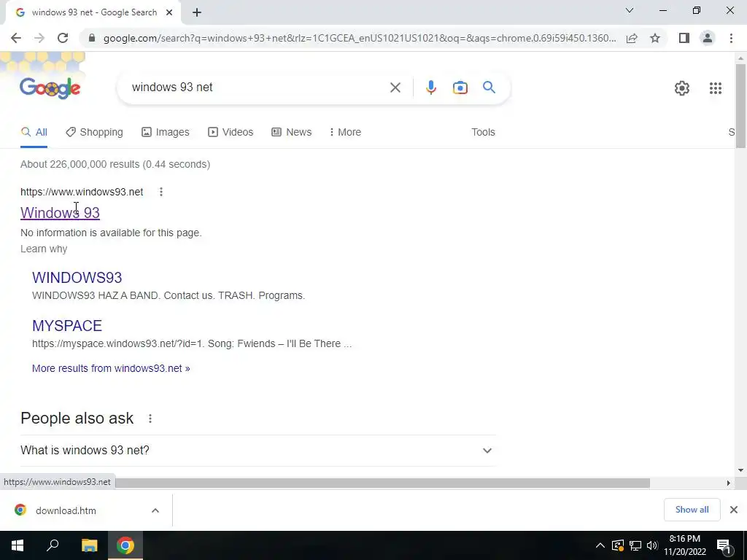747x560 pixels.
Task: Go back to the previous page
Action: click(16, 38)
